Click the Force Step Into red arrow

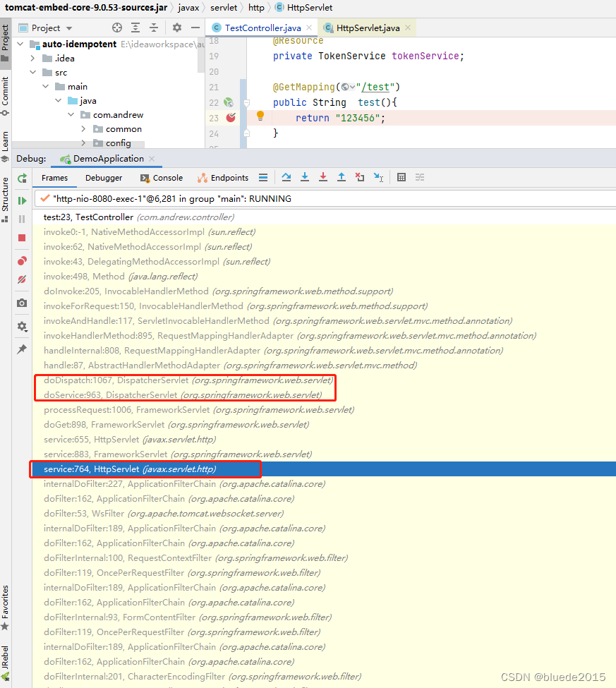[x=323, y=177]
